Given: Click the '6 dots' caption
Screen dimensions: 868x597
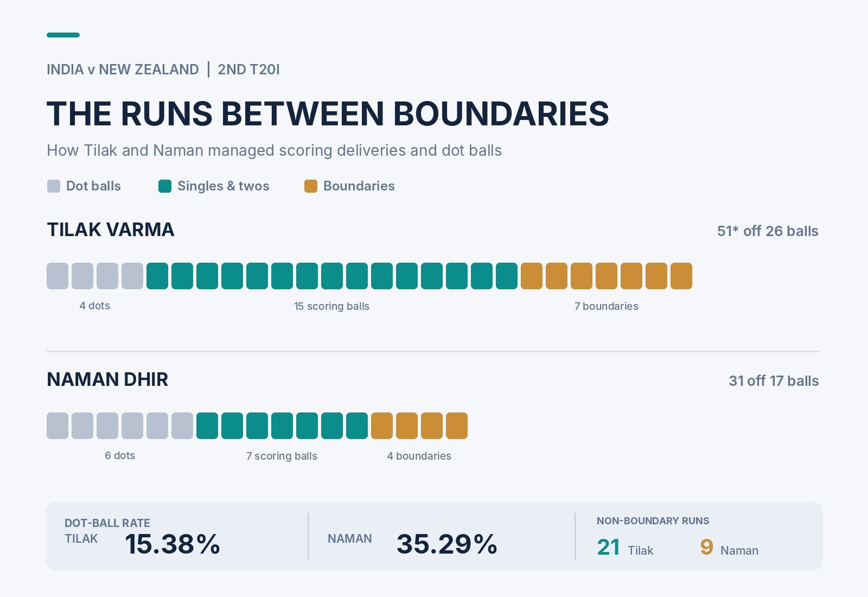Looking at the screenshot, I should (x=120, y=455).
